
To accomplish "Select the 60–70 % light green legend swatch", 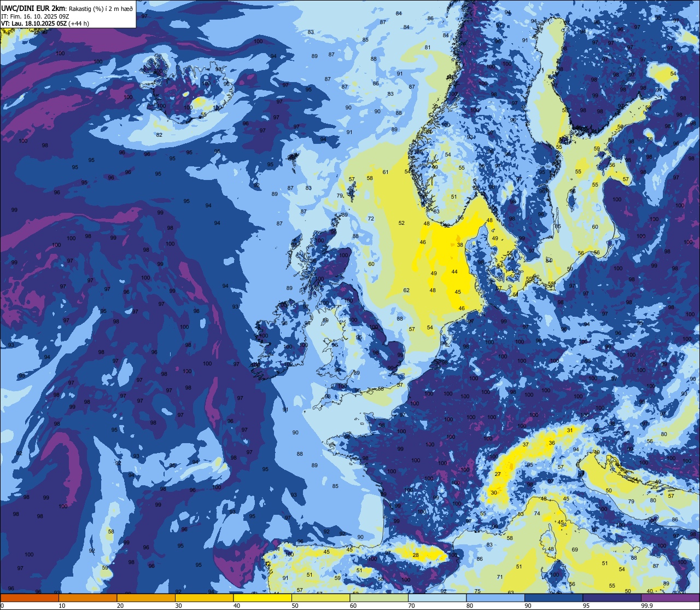I will 379,597.
